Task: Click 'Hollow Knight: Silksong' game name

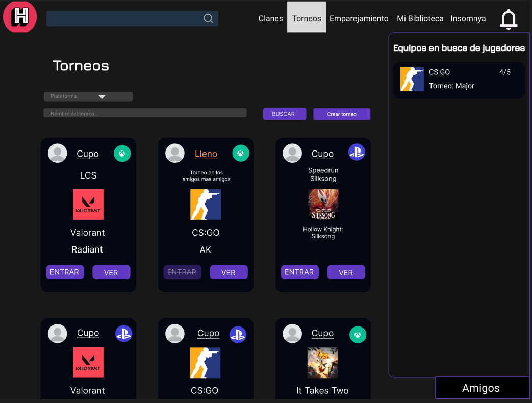Action: [323, 233]
